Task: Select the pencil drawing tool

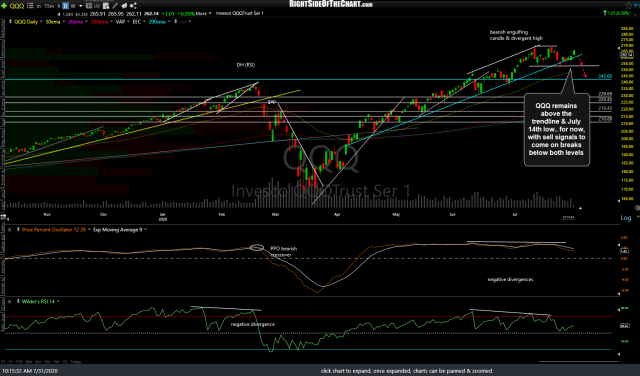Action: pyautogui.click(x=115, y=6)
